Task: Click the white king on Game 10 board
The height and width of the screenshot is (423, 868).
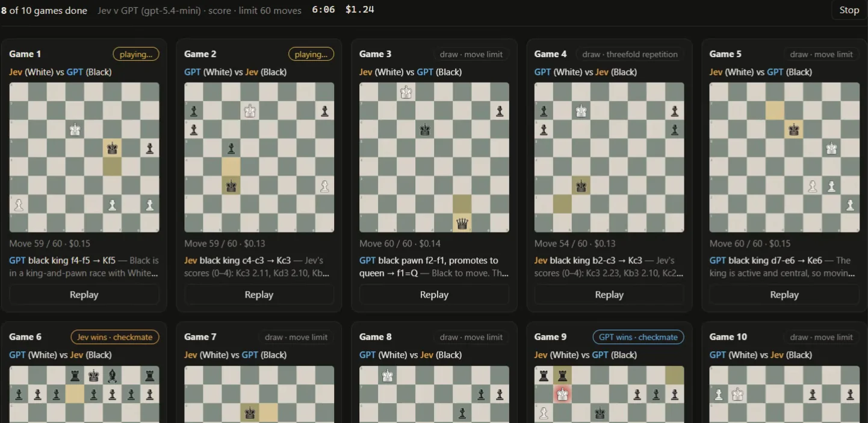Action: [x=737, y=395]
